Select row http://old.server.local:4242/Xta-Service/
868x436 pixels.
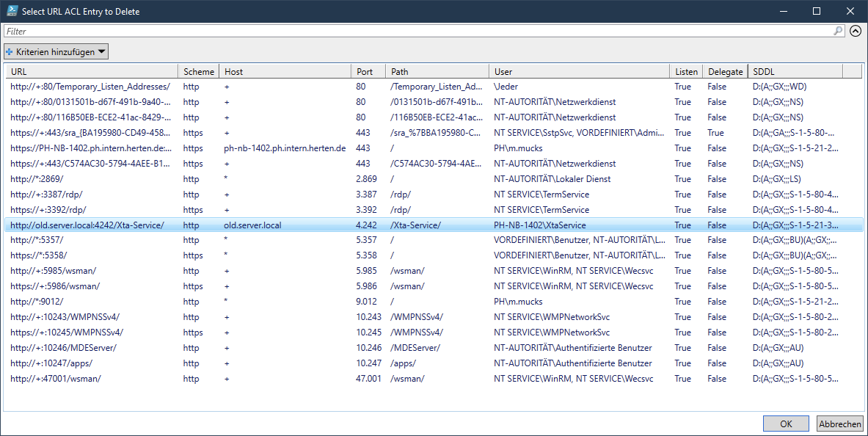(x=434, y=225)
